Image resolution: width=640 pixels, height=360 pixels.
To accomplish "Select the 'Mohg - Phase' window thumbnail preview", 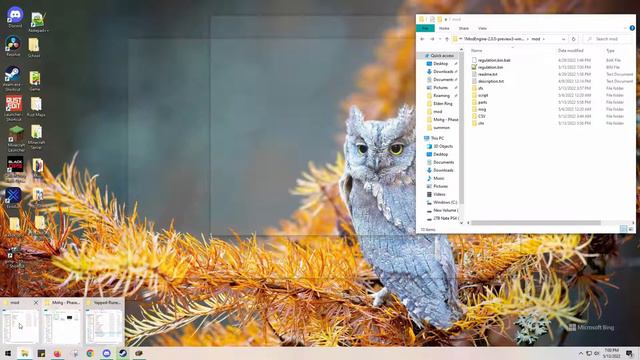I will [62, 326].
